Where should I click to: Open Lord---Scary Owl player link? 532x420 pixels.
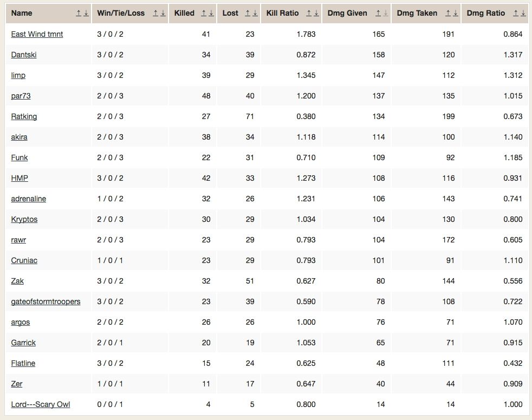tap(41, 404)
